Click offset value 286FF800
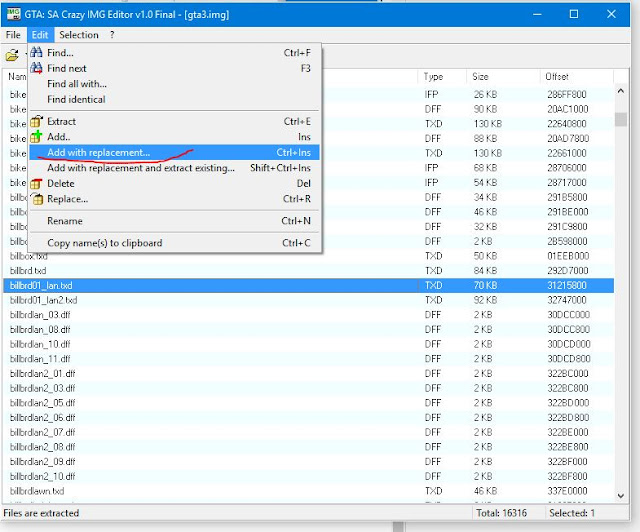Viewport: 640px width, 532px height. (x=567, y=94)
